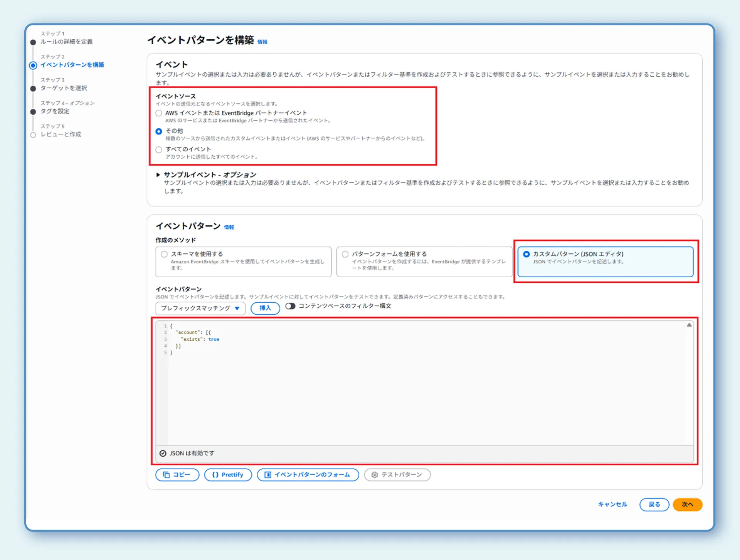740x560 pixels.
Task: Click the gear テストパターン button
Action: pos(397,474)
